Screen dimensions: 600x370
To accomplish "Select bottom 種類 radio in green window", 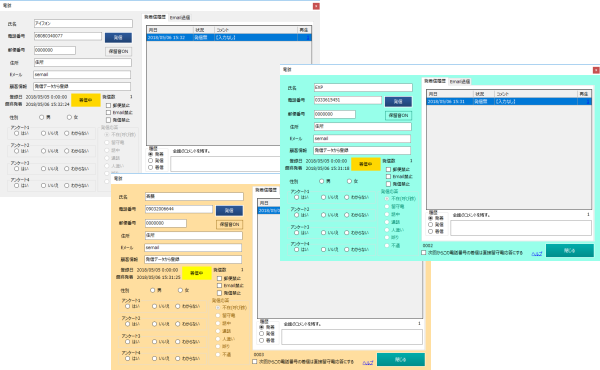I will (x=431, y=231).
